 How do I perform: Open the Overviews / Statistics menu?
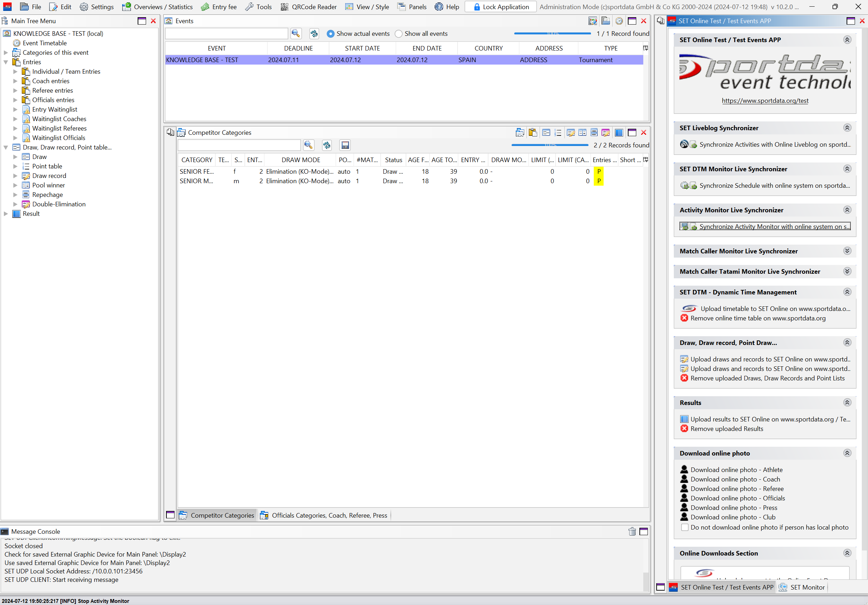157,7
